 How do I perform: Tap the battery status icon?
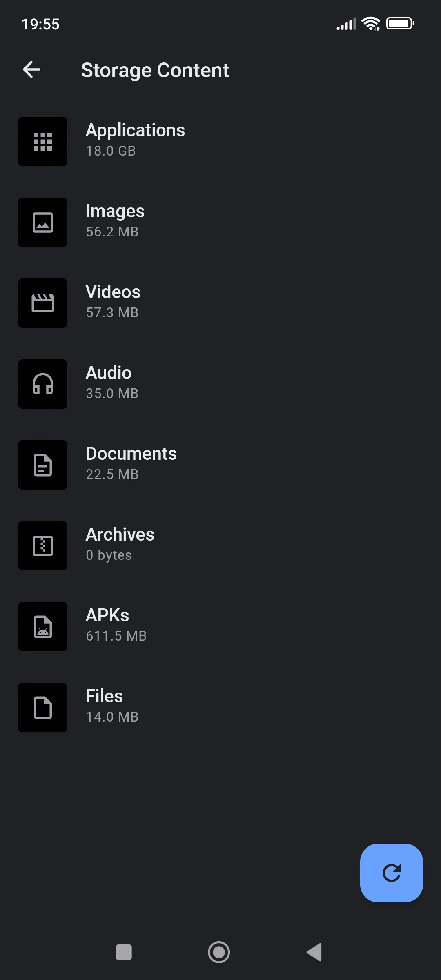(x=401, y=24)
